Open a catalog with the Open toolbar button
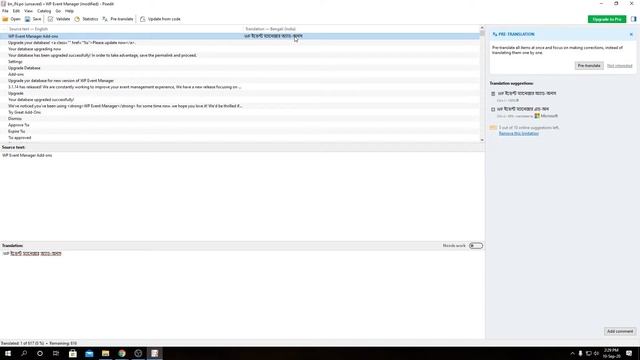Viewport: 640px width, 360px height. [x=11, y=19]
